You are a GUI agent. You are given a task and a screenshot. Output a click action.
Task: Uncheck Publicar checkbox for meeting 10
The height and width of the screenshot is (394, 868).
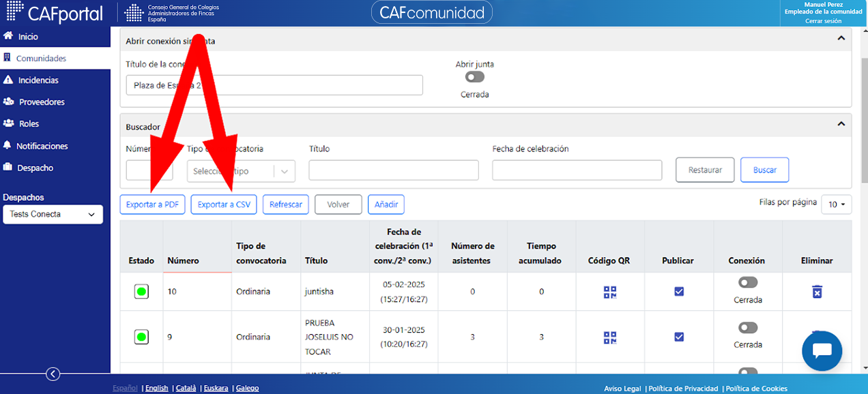[679, 291]
